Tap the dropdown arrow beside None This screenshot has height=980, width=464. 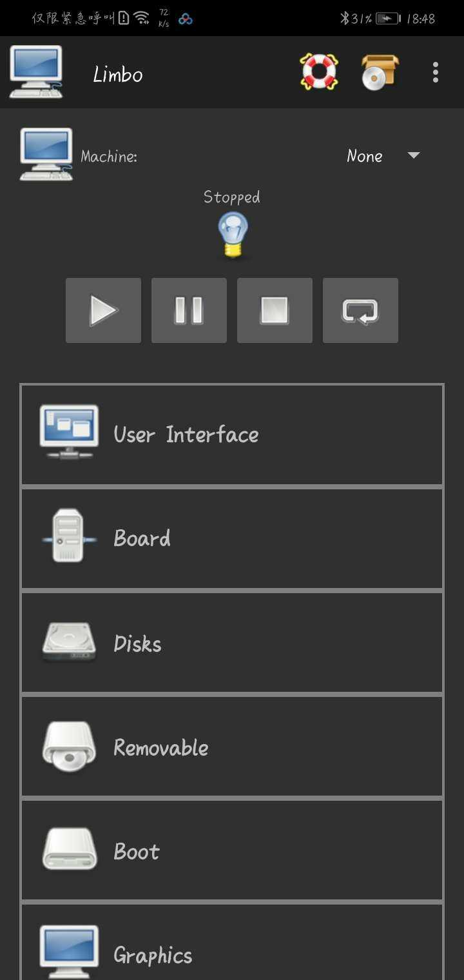click(414, 155)
